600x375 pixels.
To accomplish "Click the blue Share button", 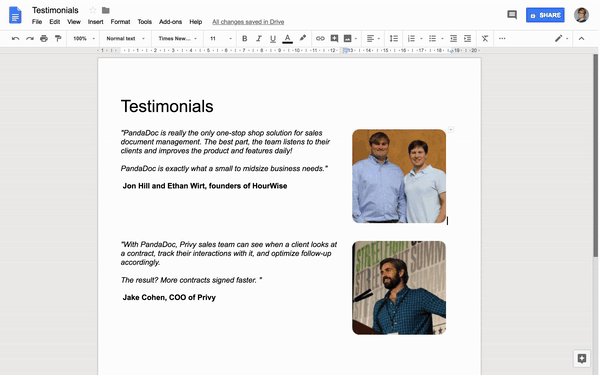I will [x=545, y=15].
